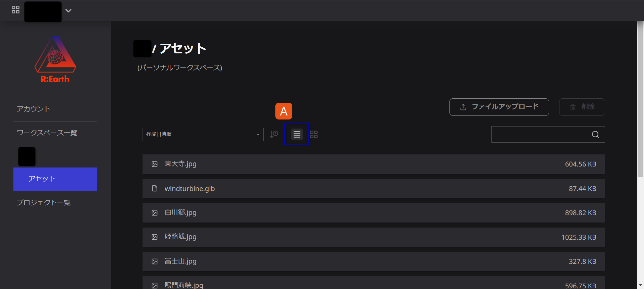Viewport: 644px width, 289px height.
Task: Open the dashboard grid icon in top bar
Action: tap(15, 10)
